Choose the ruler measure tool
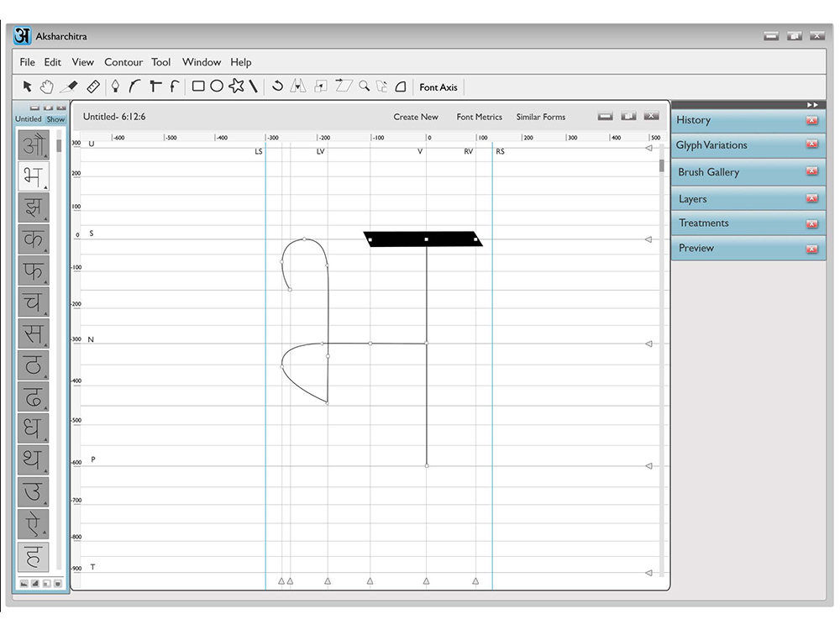The width and height of the screenshot is (840, 630). 93,87
